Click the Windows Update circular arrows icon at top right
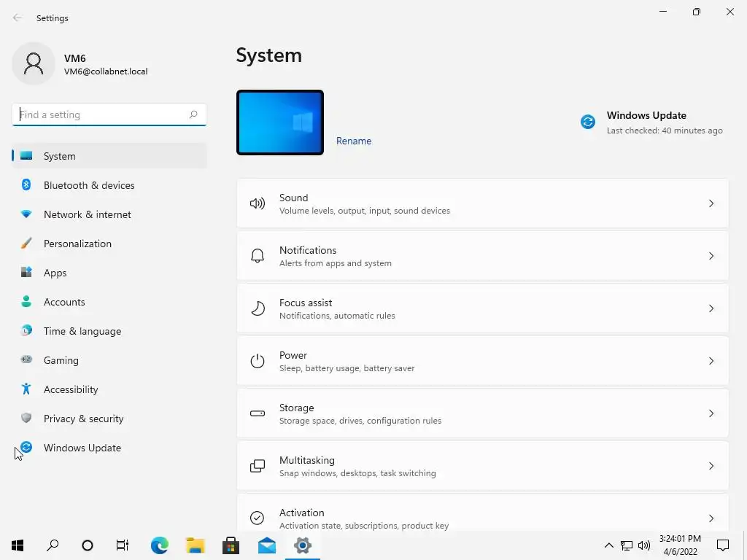This screenshot has width=747, height=560. pyautogui.click(x=587, y=122)
